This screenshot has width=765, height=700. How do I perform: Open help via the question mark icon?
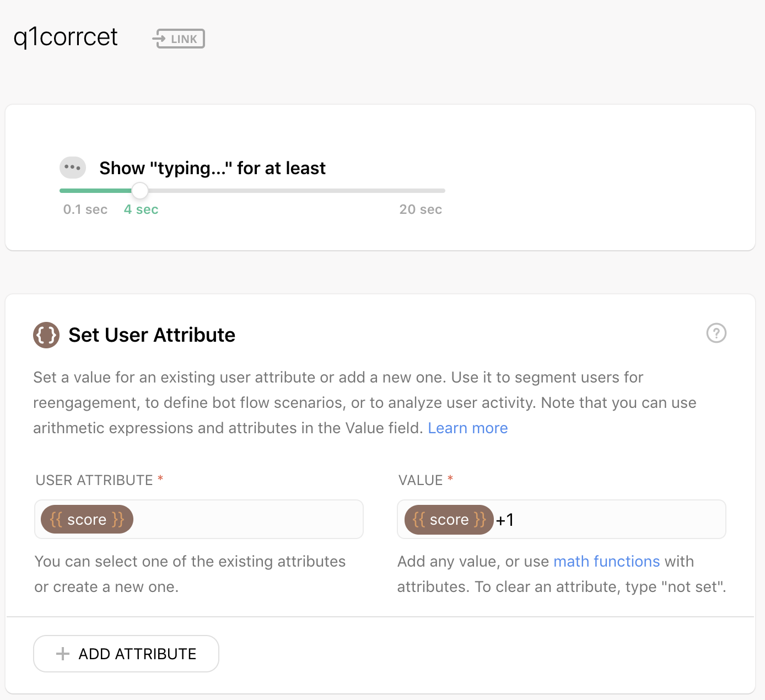[716, 333]
